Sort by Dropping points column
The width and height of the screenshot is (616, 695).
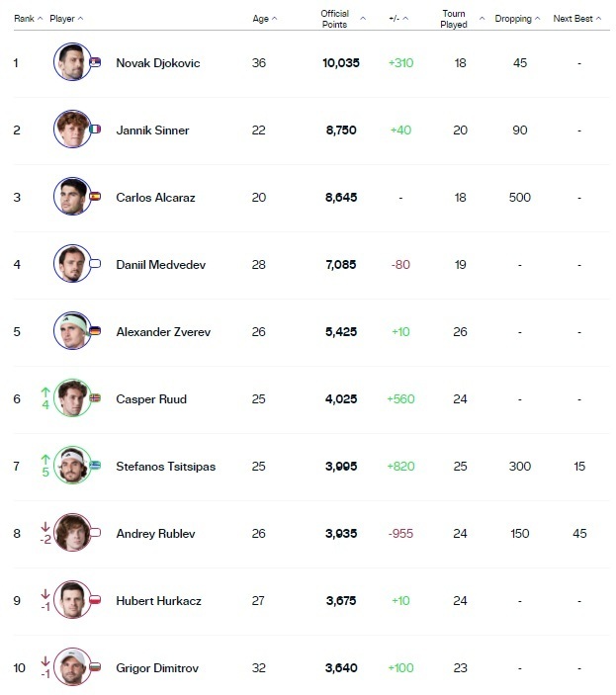click(x=518, y=19)
